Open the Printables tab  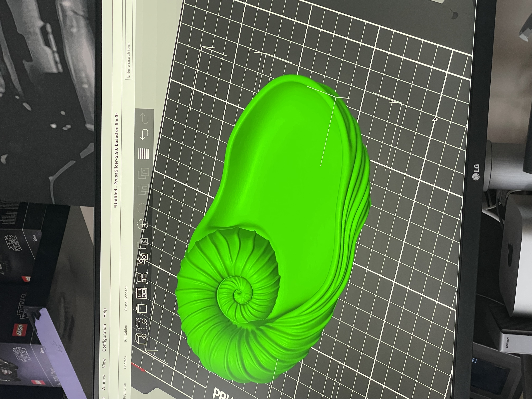pos(125,334)
